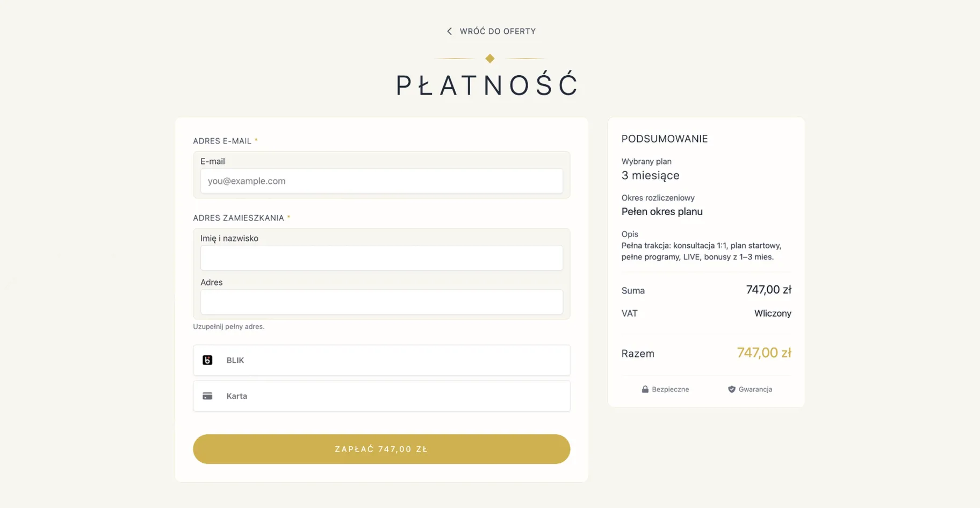980x508 pixels.
Task: Click the Gwarancja badge text
Action: click(x=755, y=389)
